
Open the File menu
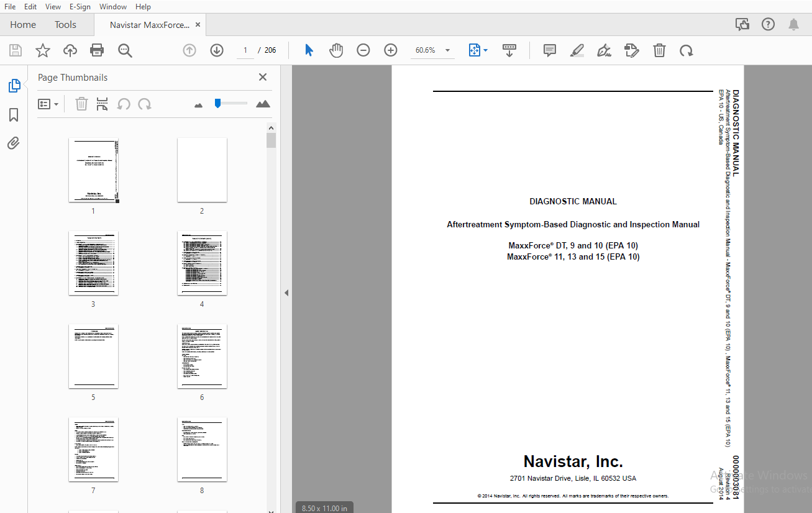click(x=10, y=7)
